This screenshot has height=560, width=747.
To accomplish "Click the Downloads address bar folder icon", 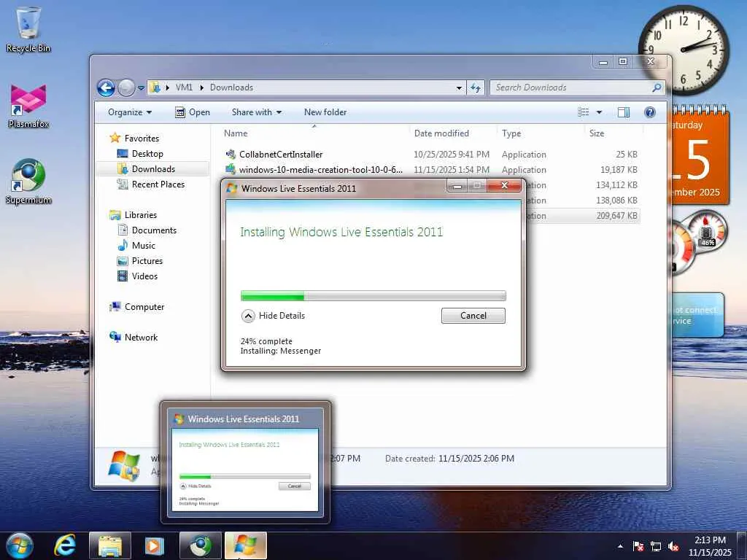I will pyautogui.click(x=155, y=87).
